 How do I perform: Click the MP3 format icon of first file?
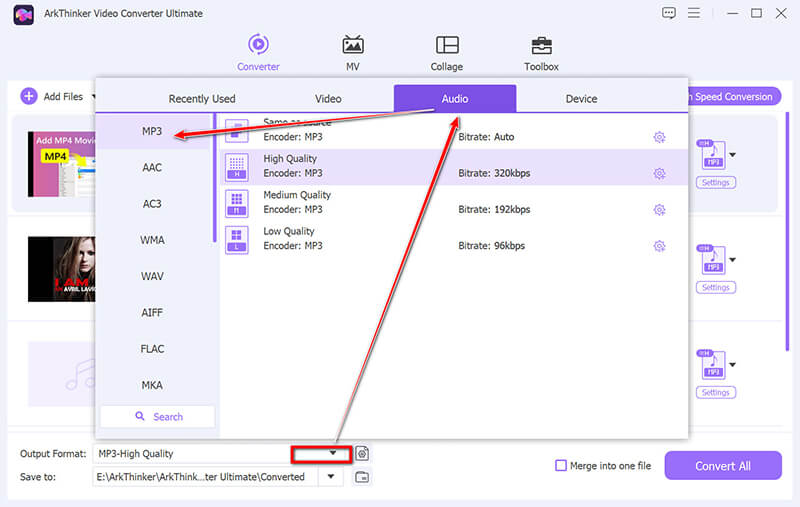712,155
